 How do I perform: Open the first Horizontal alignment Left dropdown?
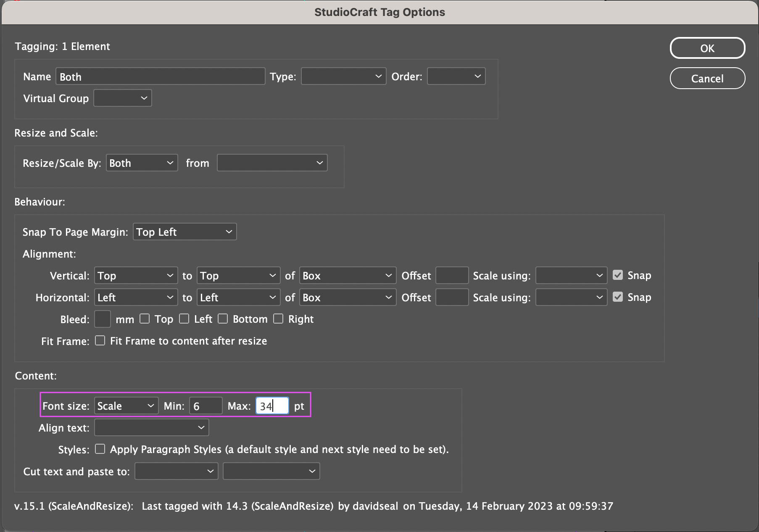point(136,298)
